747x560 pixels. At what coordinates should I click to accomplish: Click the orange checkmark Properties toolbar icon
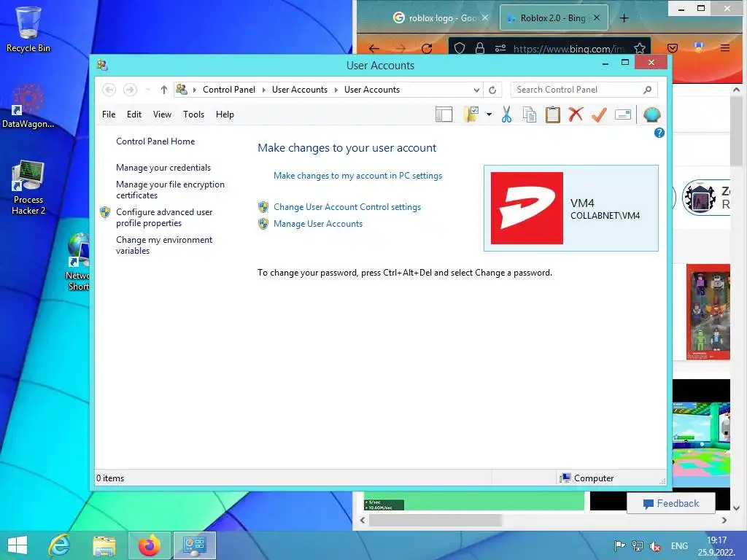point(599,114)
